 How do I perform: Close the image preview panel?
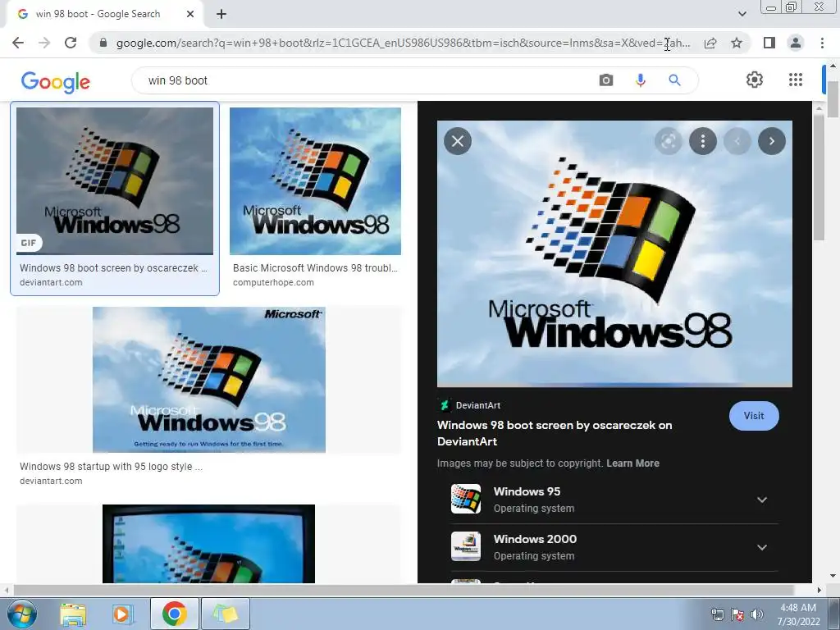click(x=458, y=141)
